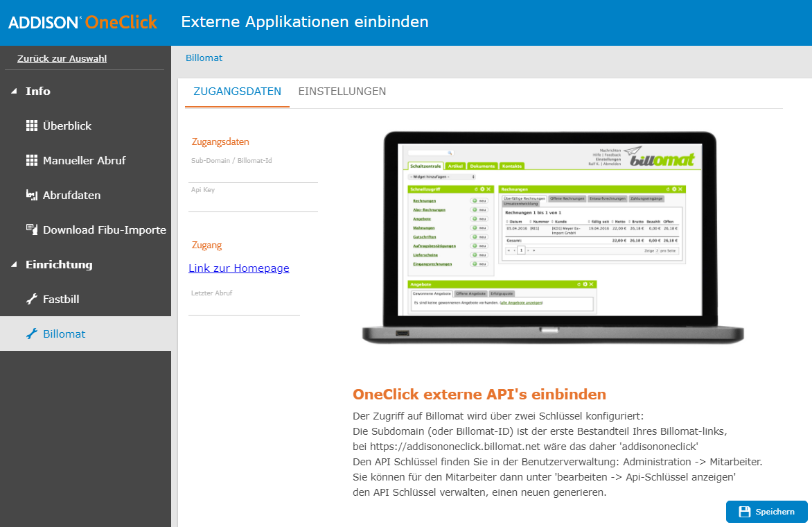Click the chart icon beside Abrufdaten

[x=32, y=196]
